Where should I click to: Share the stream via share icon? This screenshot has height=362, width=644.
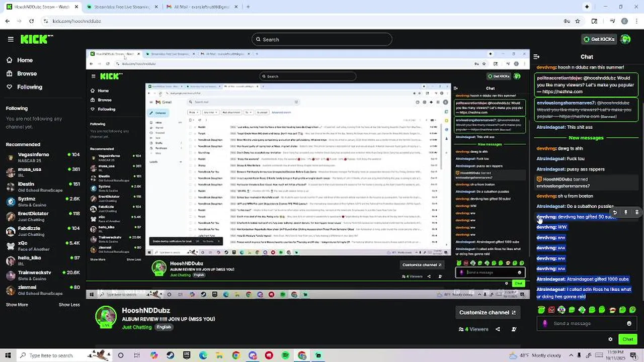click(498, 329)
